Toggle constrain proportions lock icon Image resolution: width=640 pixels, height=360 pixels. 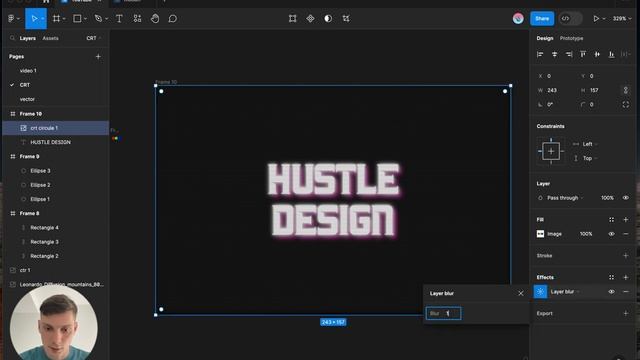click(x=626, y=90)
